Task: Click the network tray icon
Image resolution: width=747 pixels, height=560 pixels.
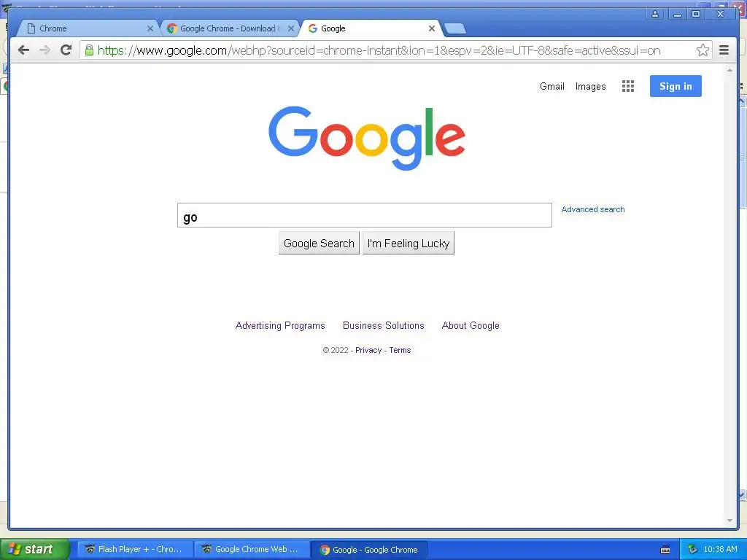Action: point(692,549)
